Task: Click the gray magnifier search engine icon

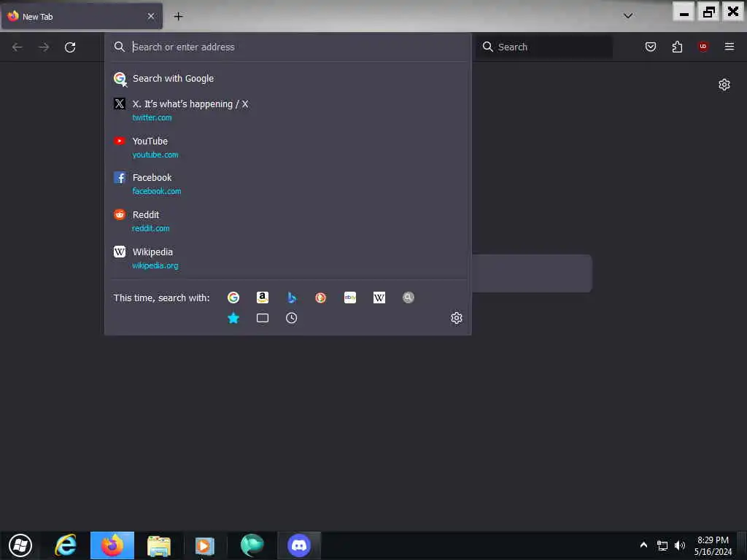Action: pos(409,297)
